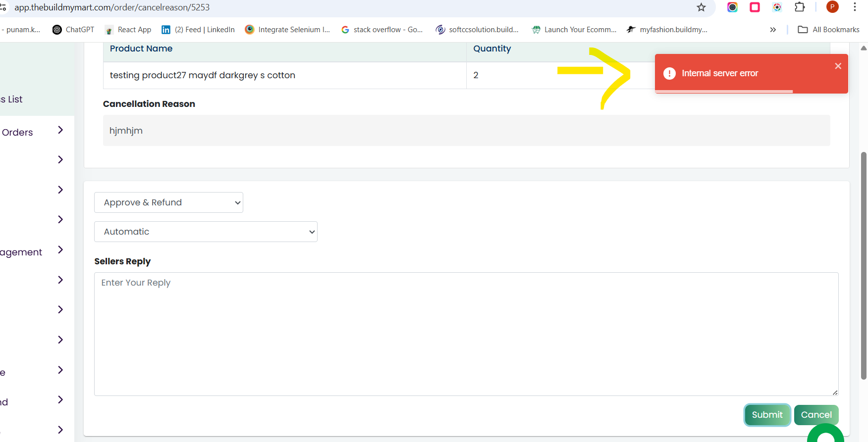Click the scrollbar up arrow

click(864, 48)
